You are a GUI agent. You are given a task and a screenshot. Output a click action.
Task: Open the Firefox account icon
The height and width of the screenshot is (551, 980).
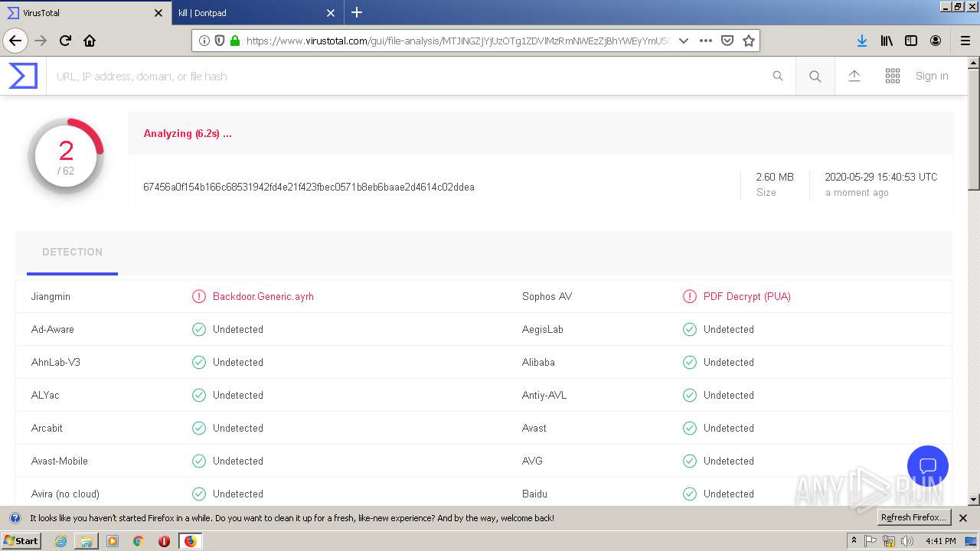(936, 41)
